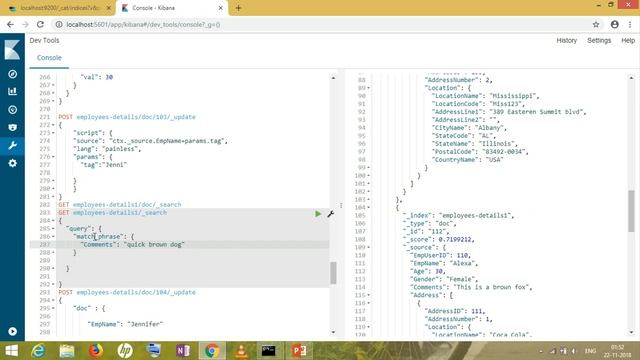Click the editor pane vertical scrollbar thumb
This screenshot has height=360, width=640.
click(333, 273)
